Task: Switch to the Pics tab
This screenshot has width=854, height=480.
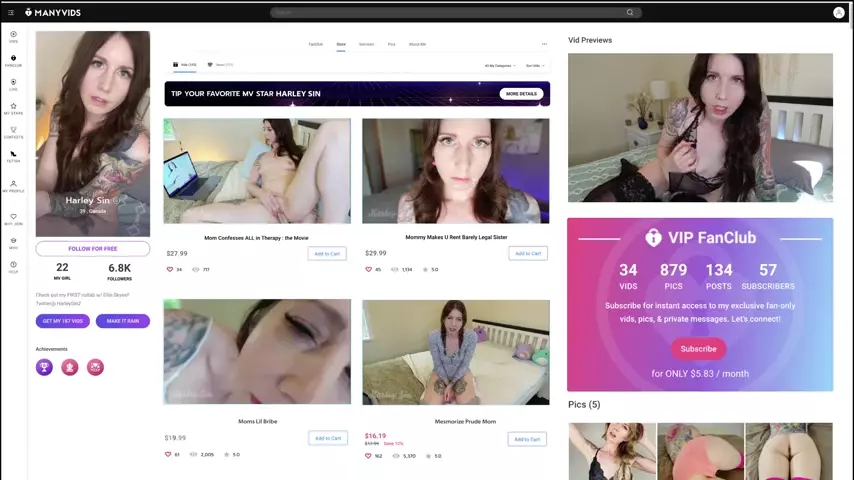Action: point(391,44)
